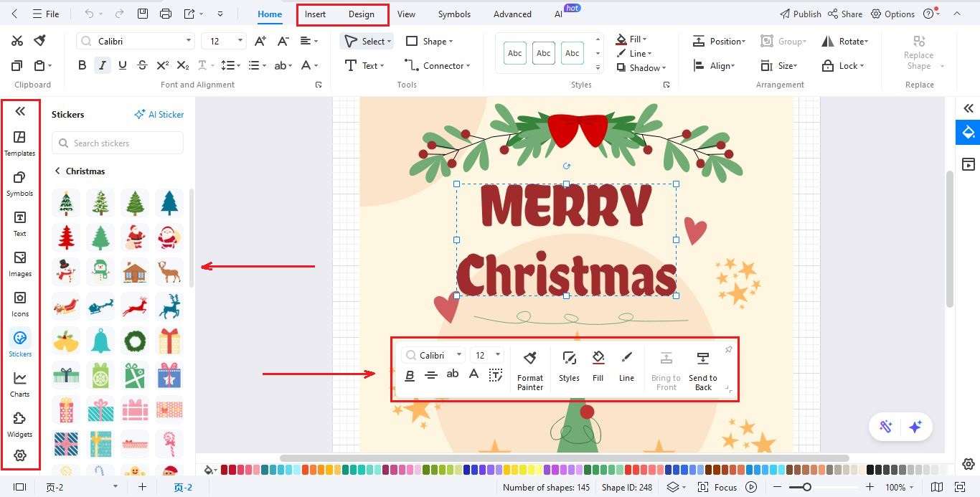
Task: Click the Publish button
Action: tap(800, 14)
